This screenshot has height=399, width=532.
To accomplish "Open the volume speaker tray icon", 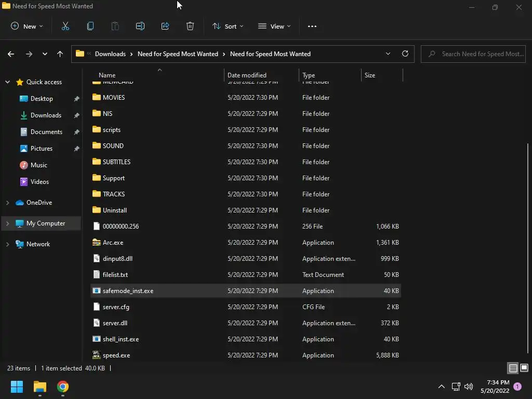I will pyautogui.click(x=469, y=387).
